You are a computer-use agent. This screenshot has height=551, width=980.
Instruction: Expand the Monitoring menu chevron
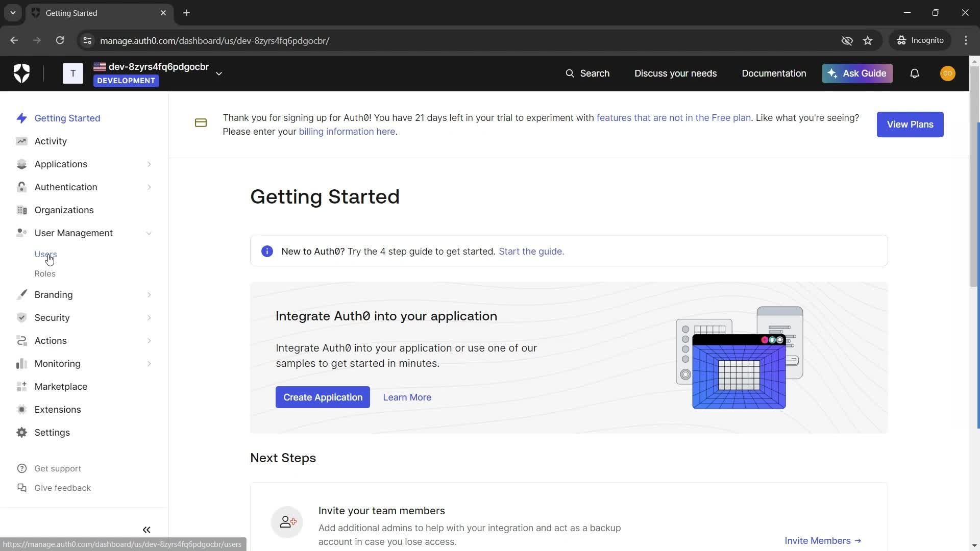coord(149,364)
